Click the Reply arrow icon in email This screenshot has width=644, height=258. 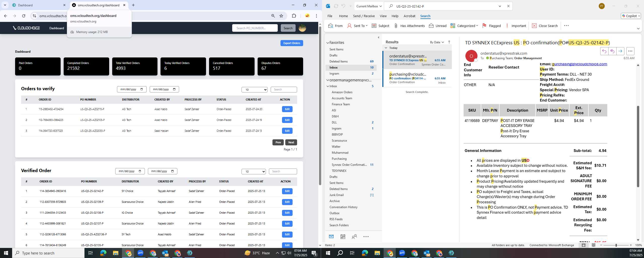tap(604, 51)
